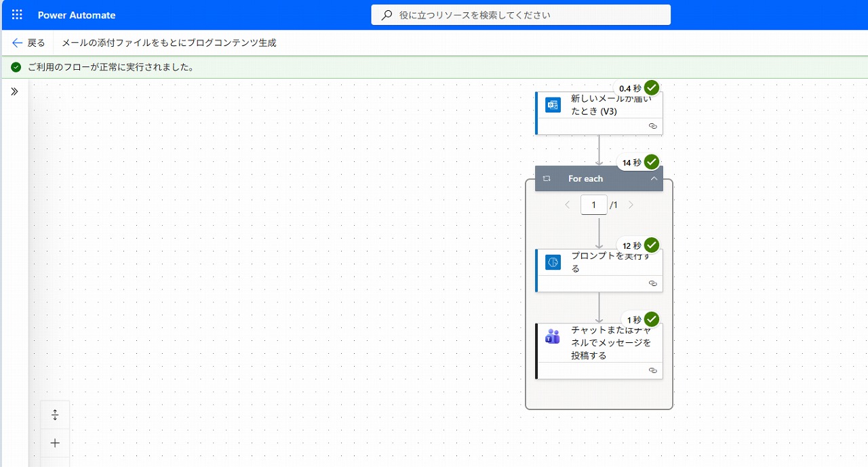Click the Power Automate home title
868x467 pixels.
point(77,15)
